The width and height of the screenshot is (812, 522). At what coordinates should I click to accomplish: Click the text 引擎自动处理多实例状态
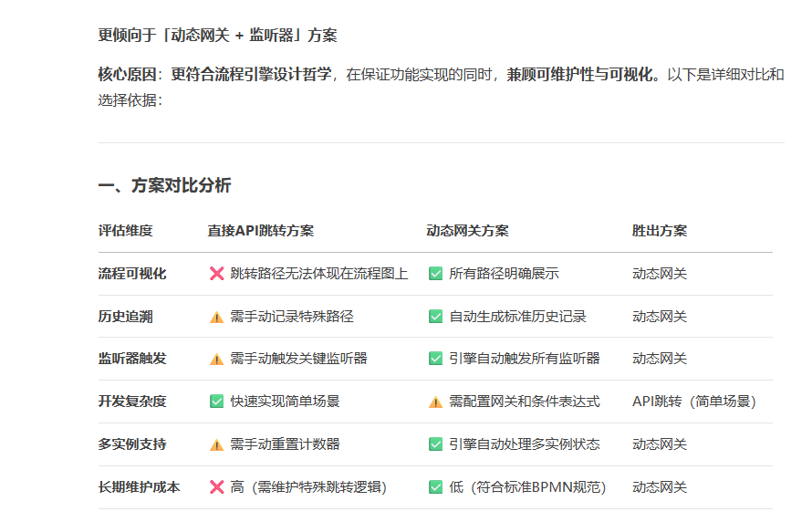[524, 444]
